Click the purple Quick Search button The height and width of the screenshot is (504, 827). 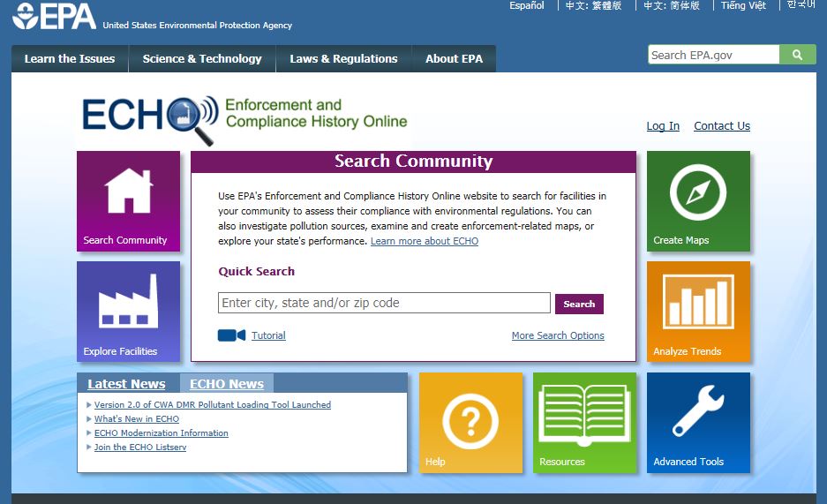pos(579,304)
